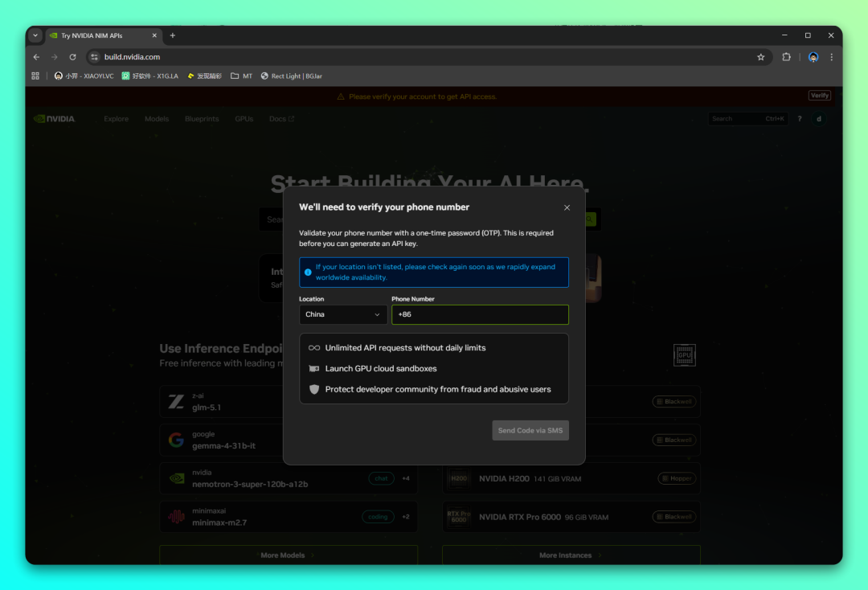Close the phone verification dialog
868x590 pixels.
click(567, 207)
